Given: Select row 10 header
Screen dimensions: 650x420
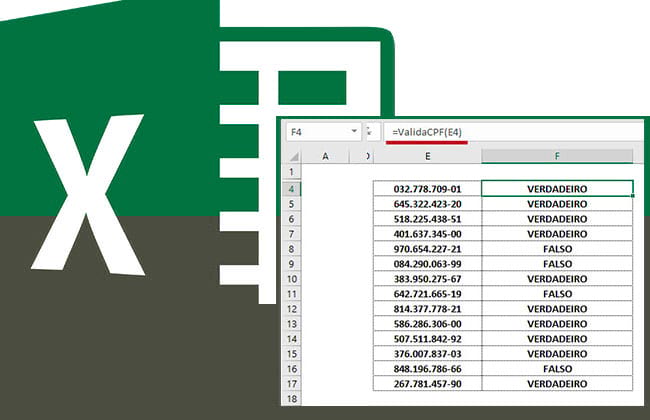Looking at the screenshot, I should pyautogui.click(x=291, y=279).
